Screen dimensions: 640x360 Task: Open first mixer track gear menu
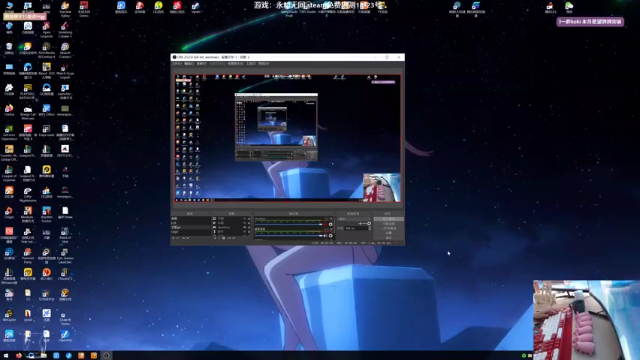(331, 224)
